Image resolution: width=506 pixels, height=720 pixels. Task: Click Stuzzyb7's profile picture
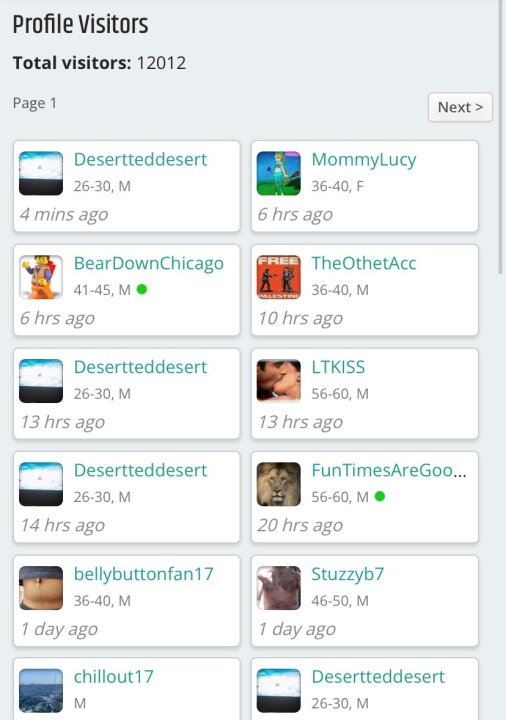[278, 588]
